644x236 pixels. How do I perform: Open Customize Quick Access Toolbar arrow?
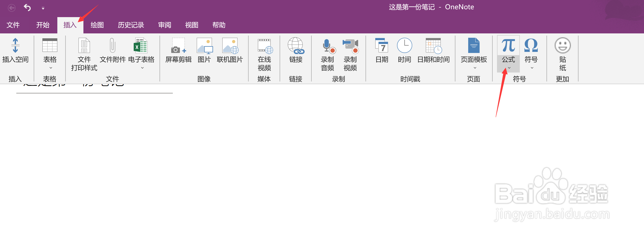(43, 8)
